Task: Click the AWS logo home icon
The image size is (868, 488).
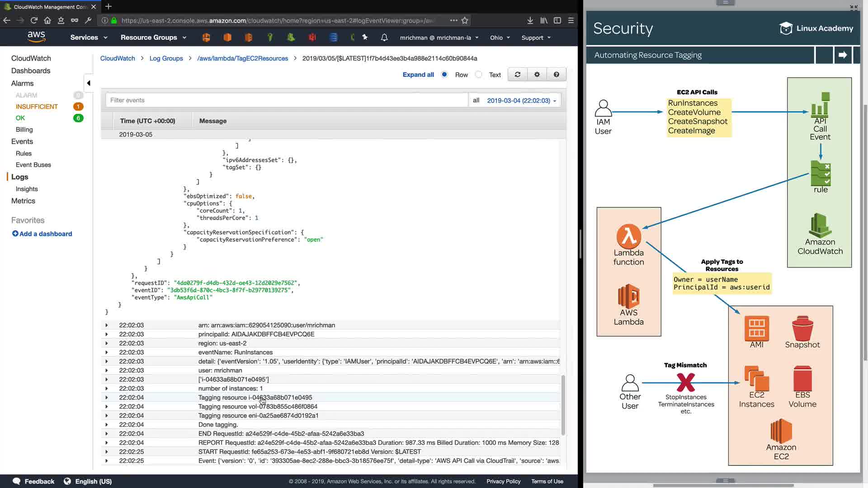Action: [36, 37]
